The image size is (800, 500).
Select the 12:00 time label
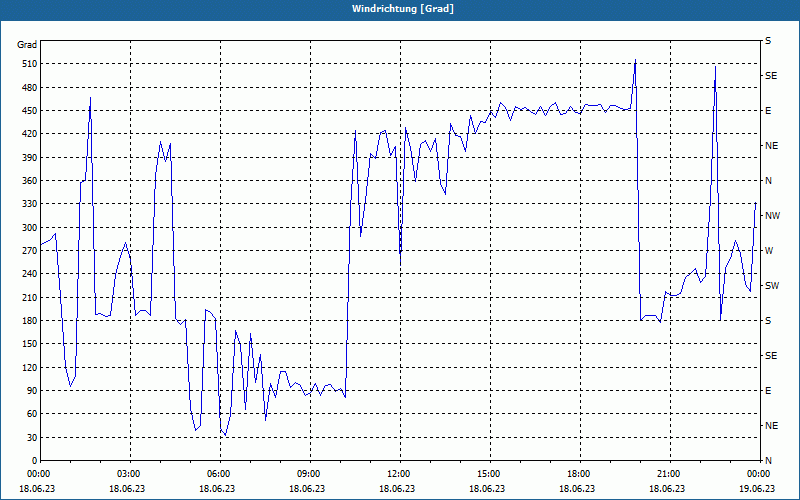[x=398, y=473]
